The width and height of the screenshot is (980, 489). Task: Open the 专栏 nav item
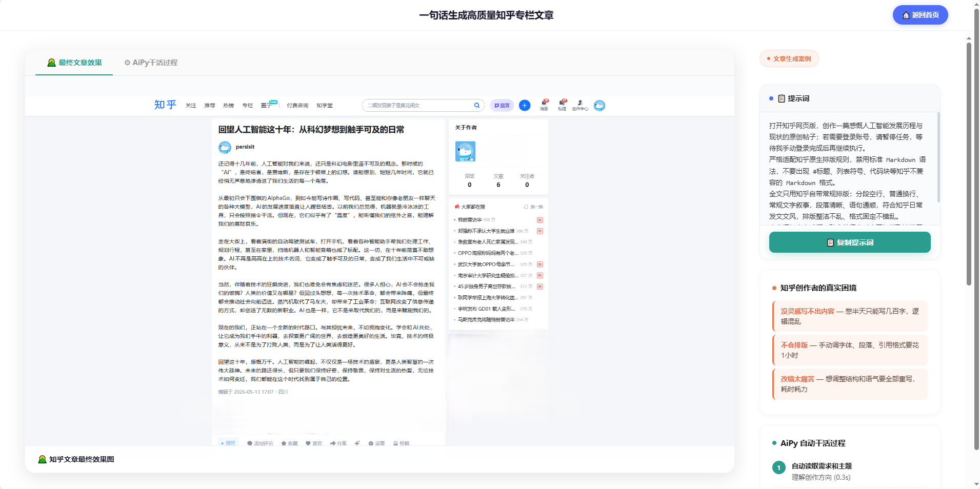(x=248, y=106)
